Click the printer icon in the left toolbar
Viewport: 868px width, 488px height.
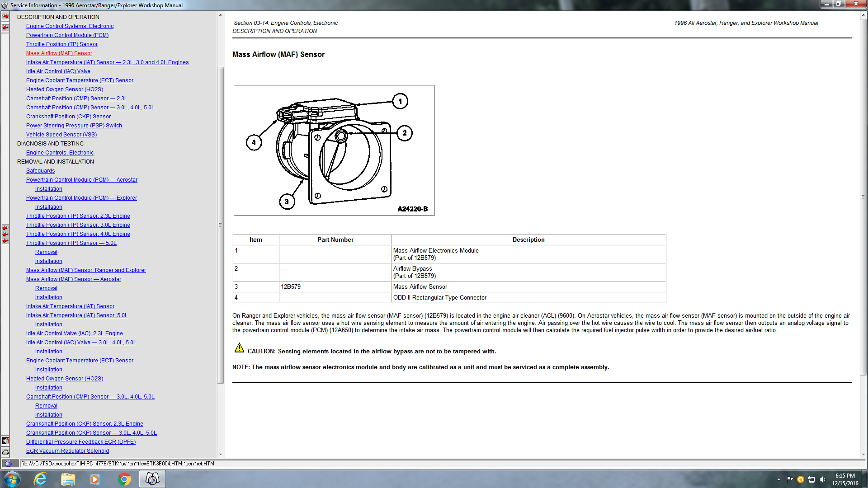pos(5,452)
